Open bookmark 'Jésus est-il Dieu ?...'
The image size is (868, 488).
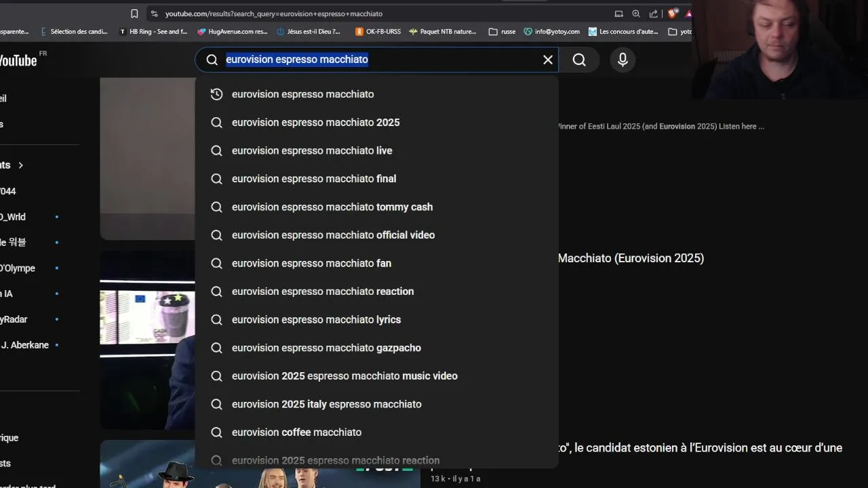pos(309,31)
